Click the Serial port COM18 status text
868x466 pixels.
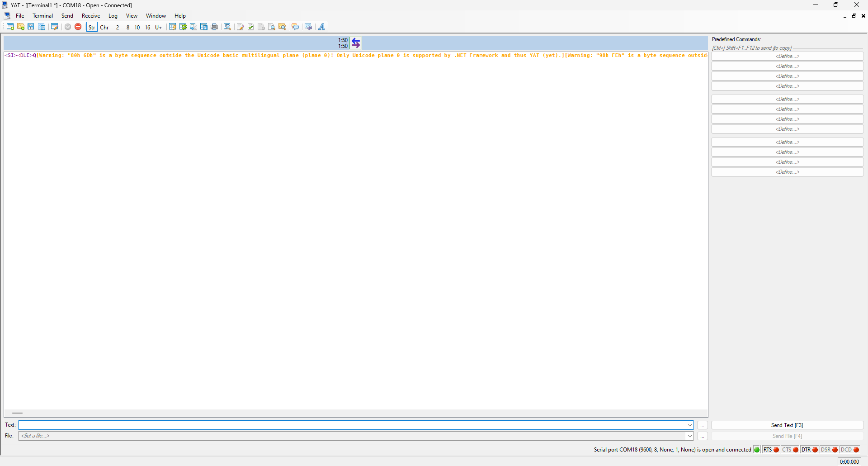pyautogui.click(x=672, y=450)
